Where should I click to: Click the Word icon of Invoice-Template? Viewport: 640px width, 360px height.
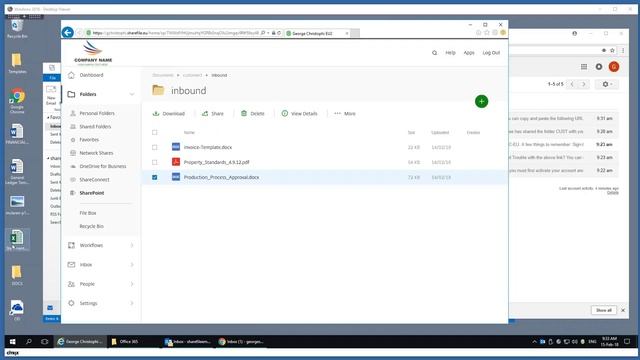[x=176, y=147]
